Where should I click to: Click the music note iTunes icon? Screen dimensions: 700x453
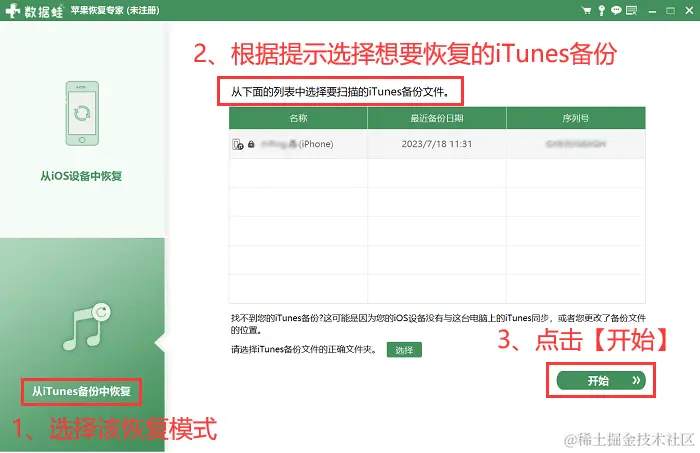[x=87, y=327]
